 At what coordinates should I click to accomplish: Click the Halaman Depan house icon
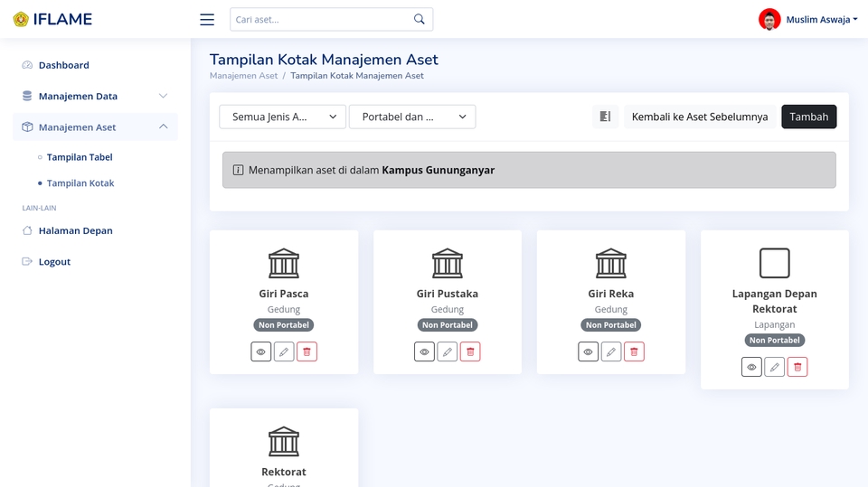coord(27,230)
